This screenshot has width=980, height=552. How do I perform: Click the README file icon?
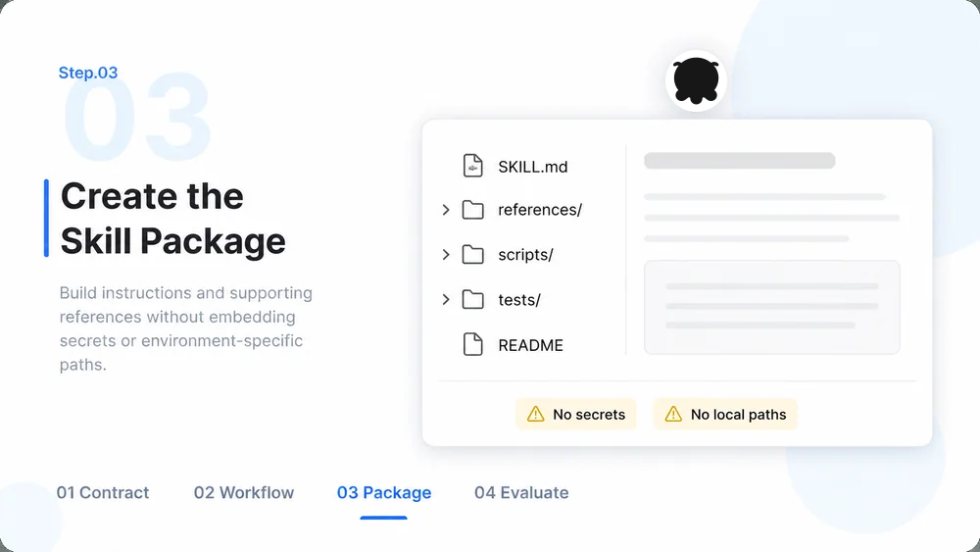[472, 344]
